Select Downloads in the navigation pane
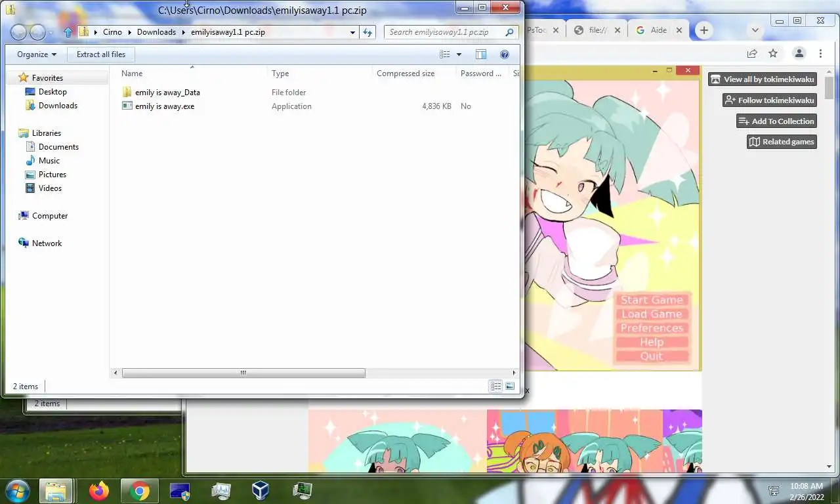 pos(58,106)
